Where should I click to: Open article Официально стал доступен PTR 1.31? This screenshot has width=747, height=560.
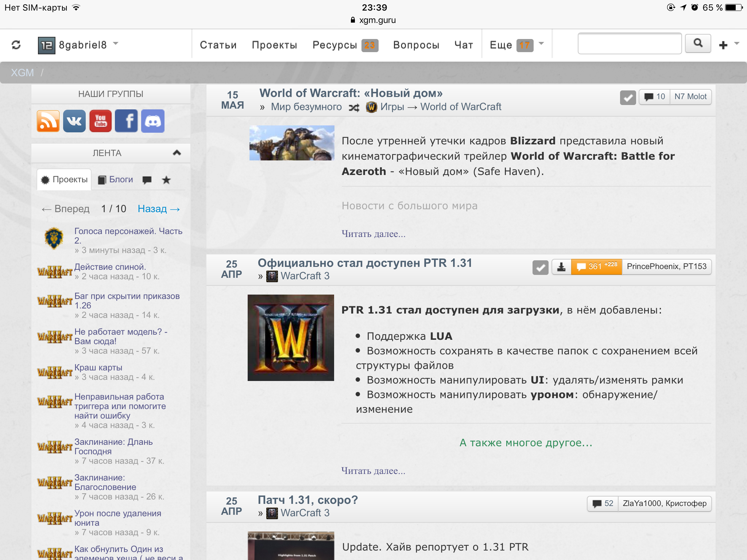365,263
